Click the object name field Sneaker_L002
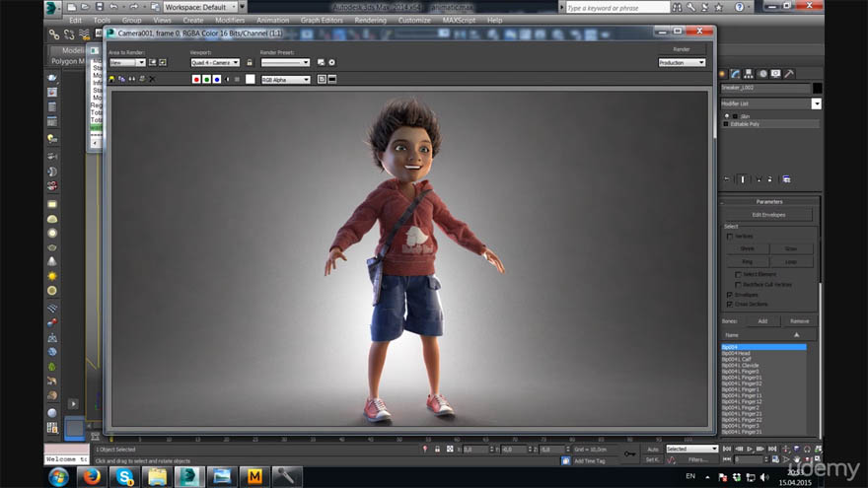The width and height of the screenshot is (868, 488). point(765,88)
